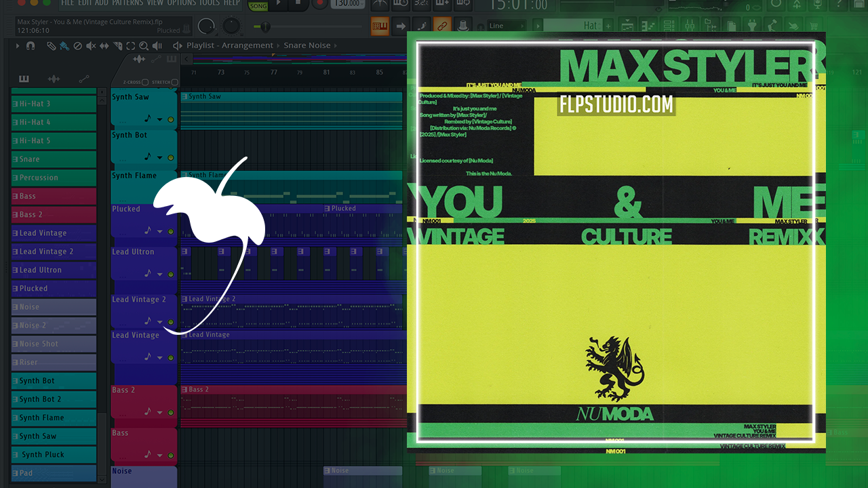
Task: Toggle the Synth Saw track mute light
Action: 170,119
